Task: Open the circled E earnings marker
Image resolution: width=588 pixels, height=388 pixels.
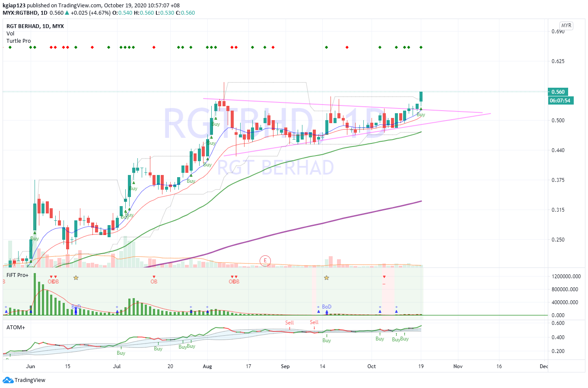Action: (x=265, y=261)
